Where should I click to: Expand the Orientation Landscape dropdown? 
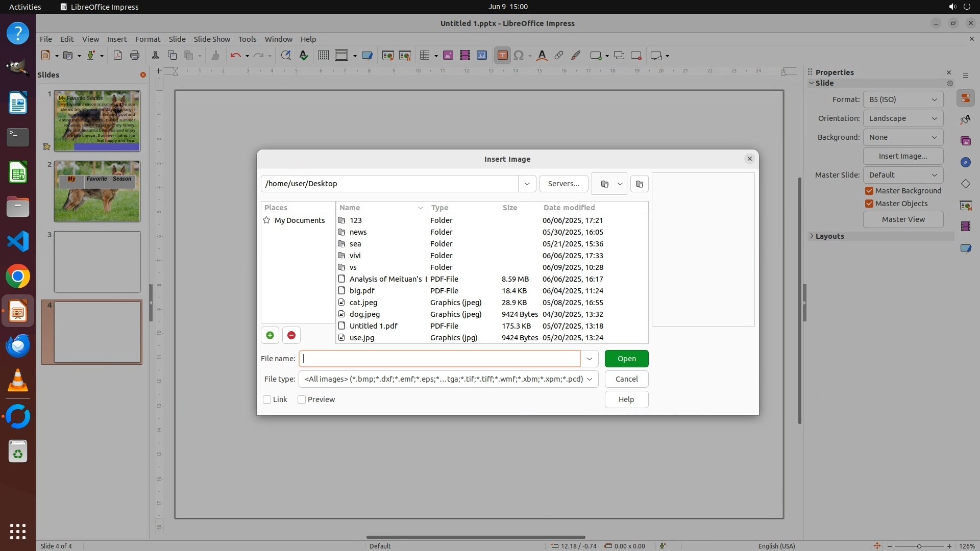coord(903,118)
